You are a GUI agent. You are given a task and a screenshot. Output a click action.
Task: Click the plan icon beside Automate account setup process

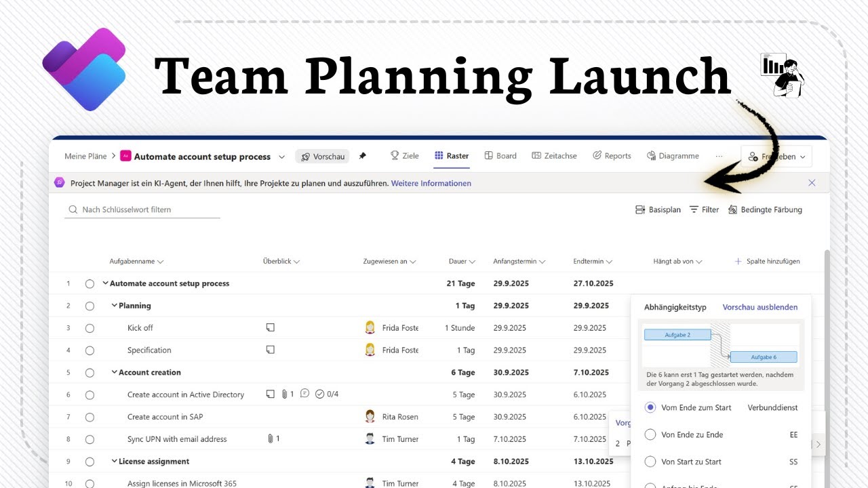coord(125,156)
